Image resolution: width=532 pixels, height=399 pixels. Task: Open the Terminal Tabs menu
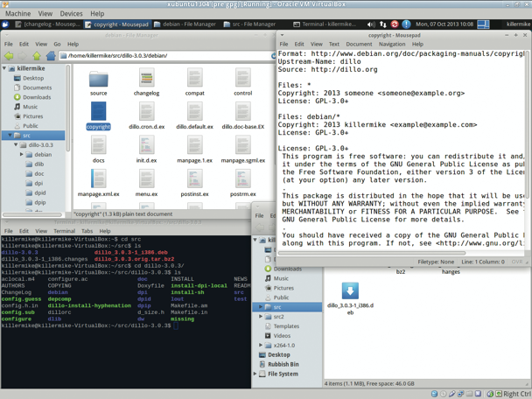[87, 231]
